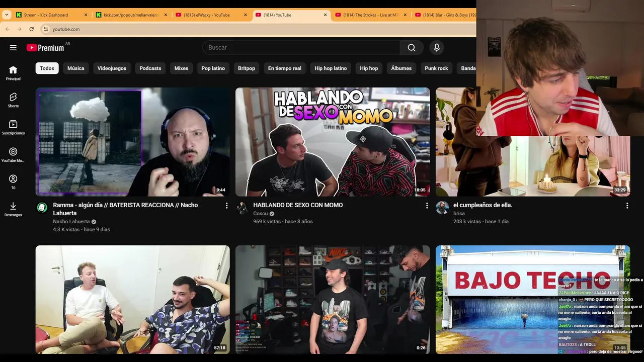Close the elWacky YouTube tab
Image resolution: width=644 pixels, height=362 pixels.
246,15
